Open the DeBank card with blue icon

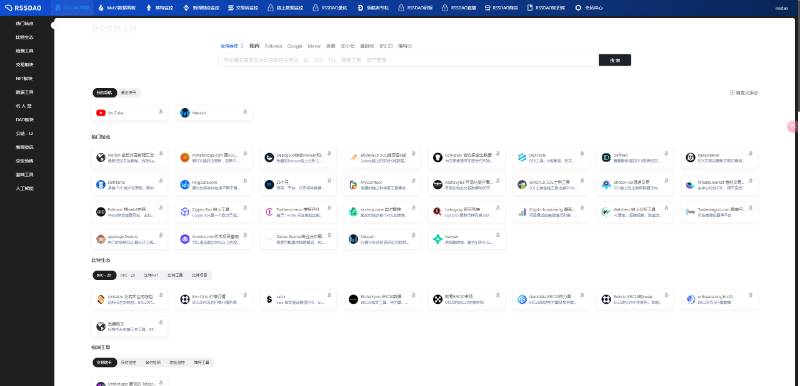[130, 185]
